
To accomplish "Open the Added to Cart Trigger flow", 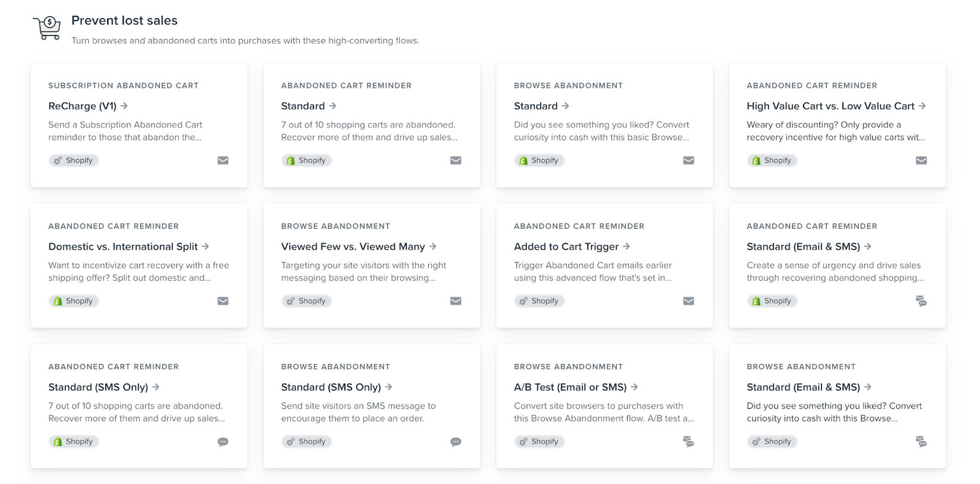I will 567,247.
